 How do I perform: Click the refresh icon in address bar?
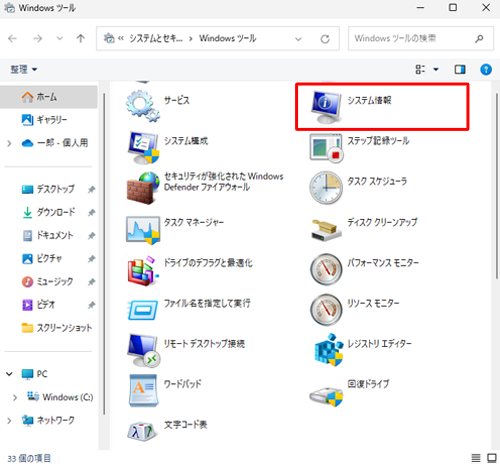point(325,39)
